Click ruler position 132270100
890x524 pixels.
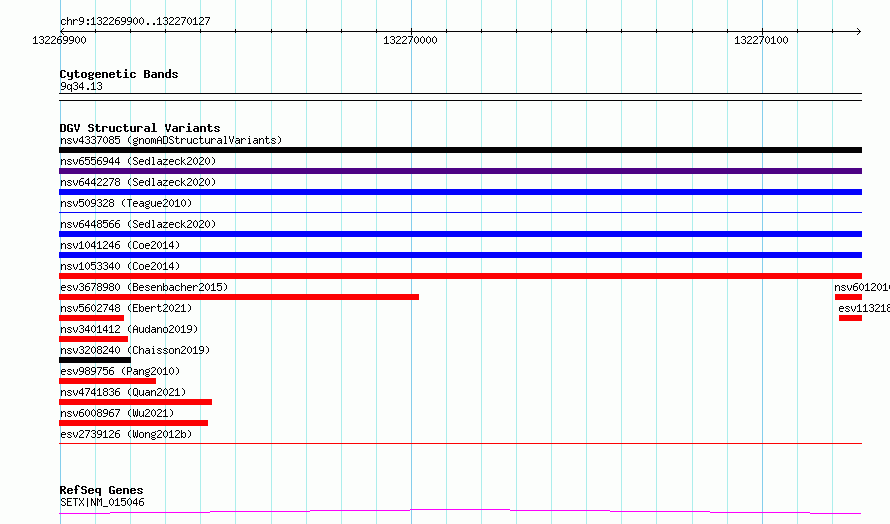tap(761, 40)
